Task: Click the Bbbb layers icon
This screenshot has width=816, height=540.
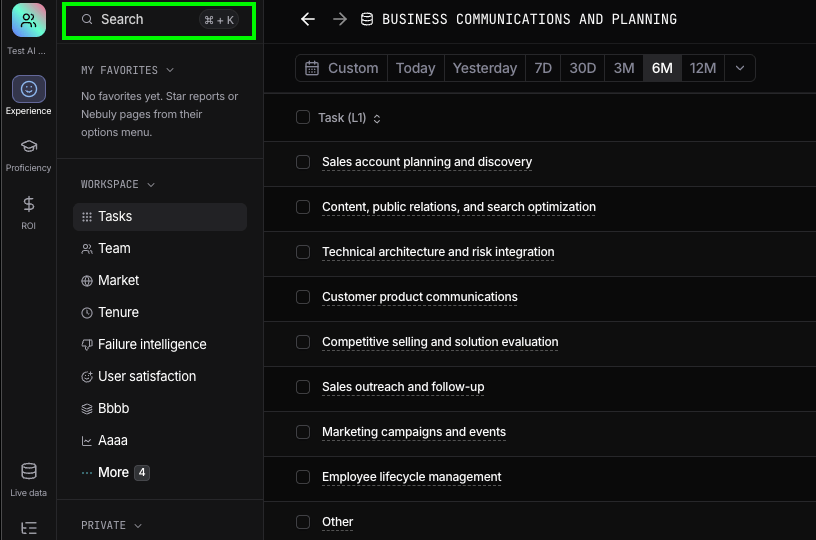Action: [87, 409]
